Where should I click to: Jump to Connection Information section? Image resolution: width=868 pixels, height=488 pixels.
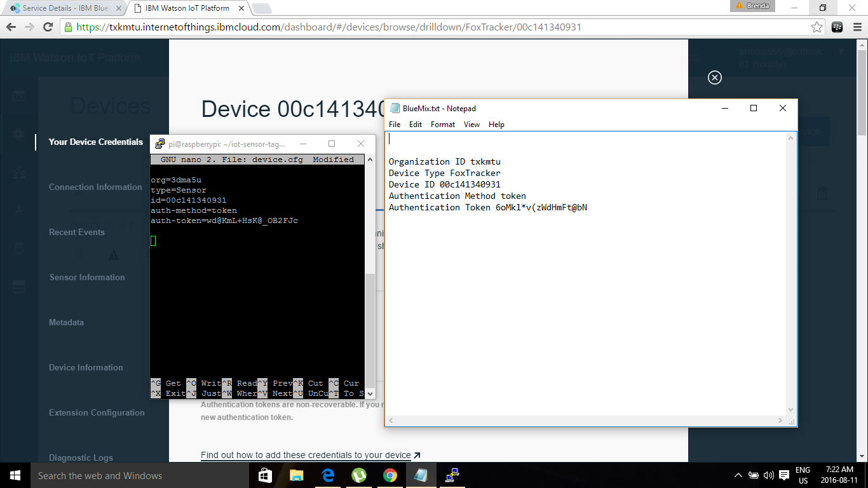[95, 187]
